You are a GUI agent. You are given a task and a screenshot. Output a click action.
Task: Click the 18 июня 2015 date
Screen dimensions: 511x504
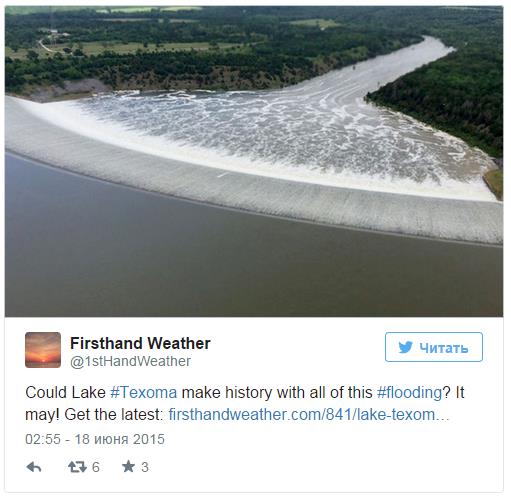coord(119,439)
